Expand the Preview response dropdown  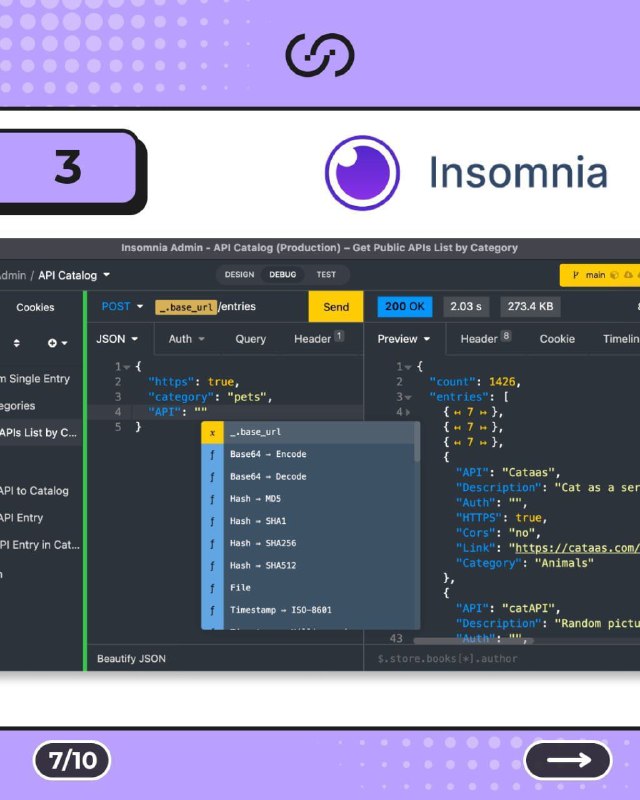(404, 339)
